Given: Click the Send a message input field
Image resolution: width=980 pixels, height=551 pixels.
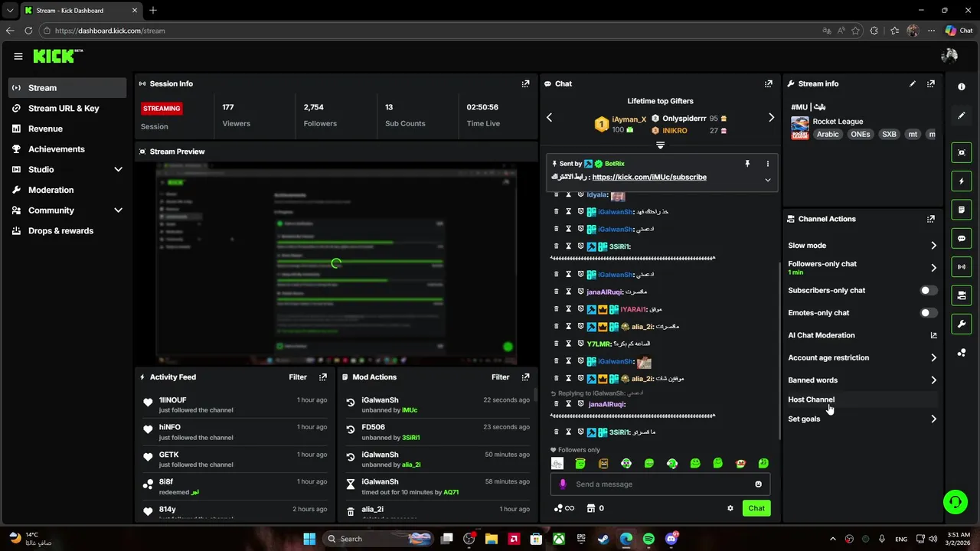Looking at the screenshot, I should pos(661,484).
